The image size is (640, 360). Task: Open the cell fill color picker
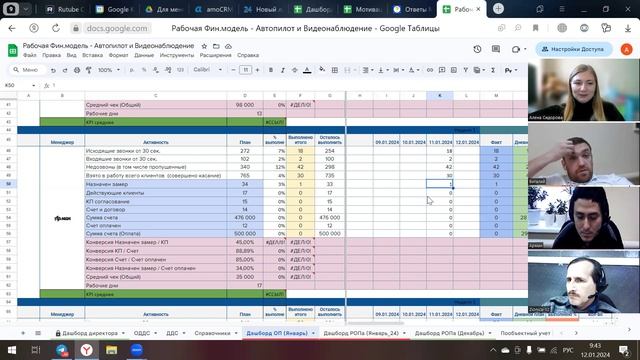tap(322, 70)
